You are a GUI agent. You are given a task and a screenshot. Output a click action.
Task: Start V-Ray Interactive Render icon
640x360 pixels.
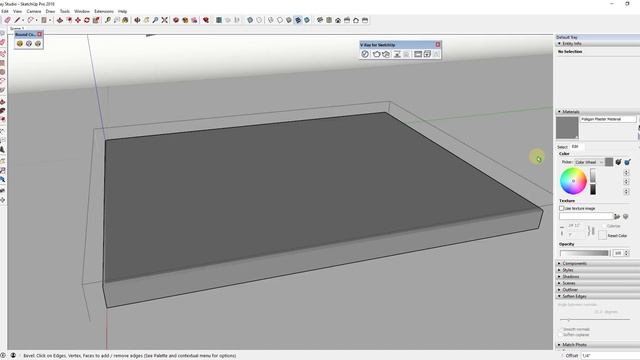tap(386, 54)
